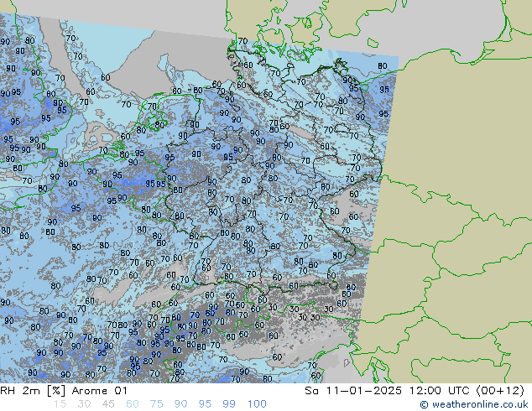Click the weatheronline.co.uk copyright text
532x411 pixels.
(x=474, y=404)
